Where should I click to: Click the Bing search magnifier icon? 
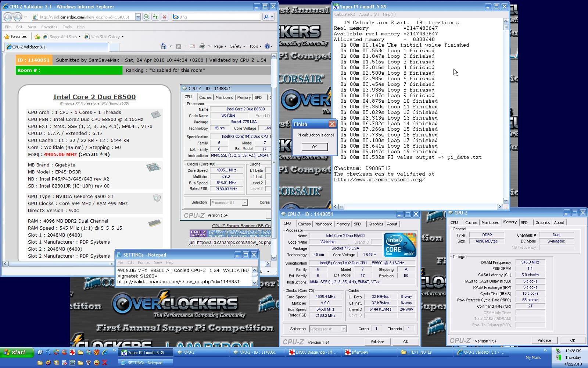pyautogui.click(x=266, y=17)
